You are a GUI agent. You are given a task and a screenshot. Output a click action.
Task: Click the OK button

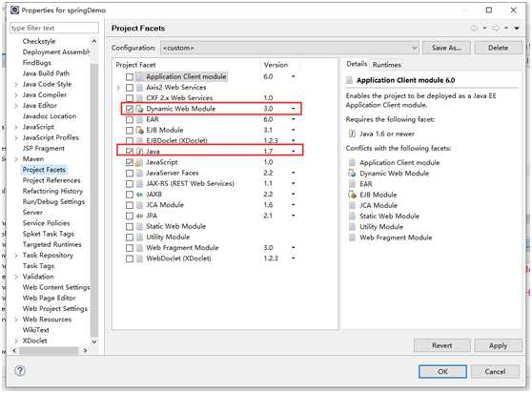pyautogui.click(x=442, y=371)
